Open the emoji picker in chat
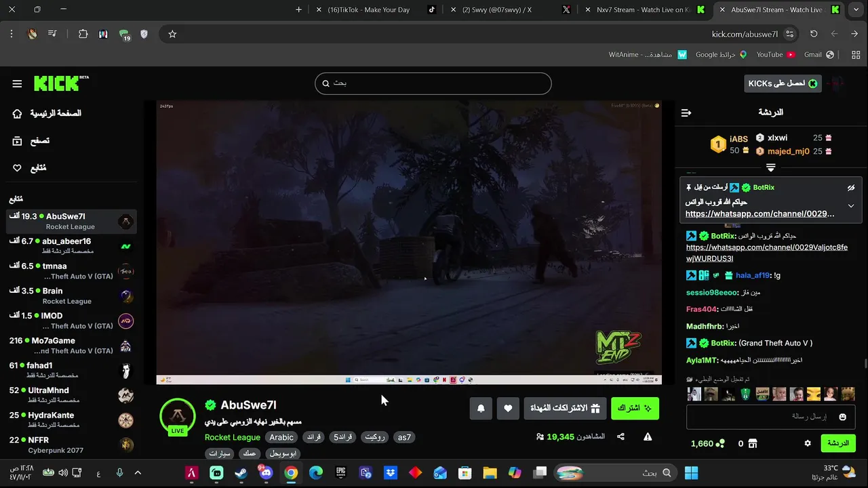This screenshot has width=868, height=488. (x=843, y=417)
